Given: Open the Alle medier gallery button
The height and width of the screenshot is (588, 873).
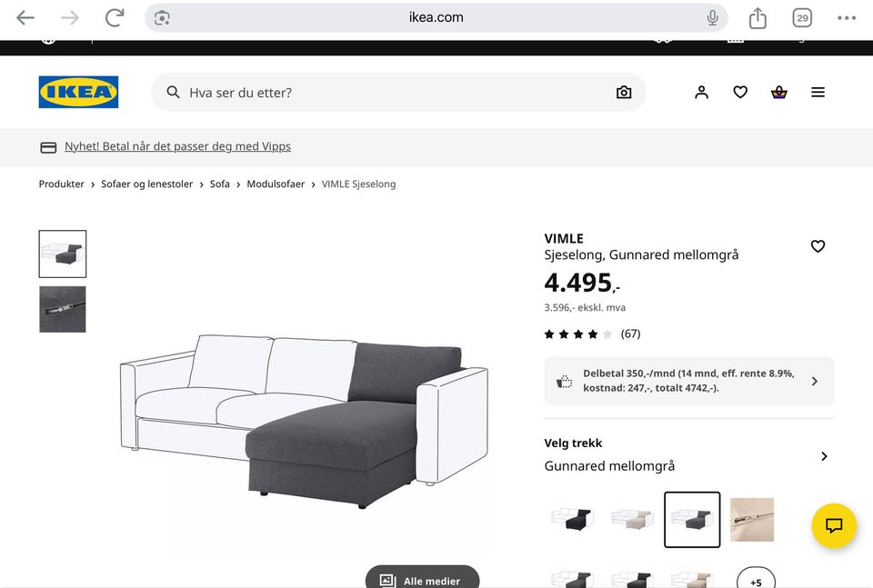Looking at the screenshot, I should coord(422,579).
